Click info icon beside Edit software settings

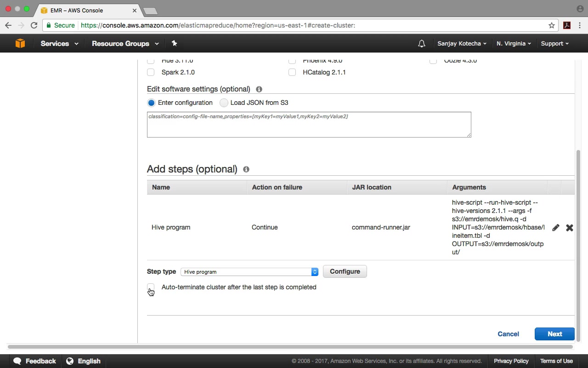click(x=259, y=89)
